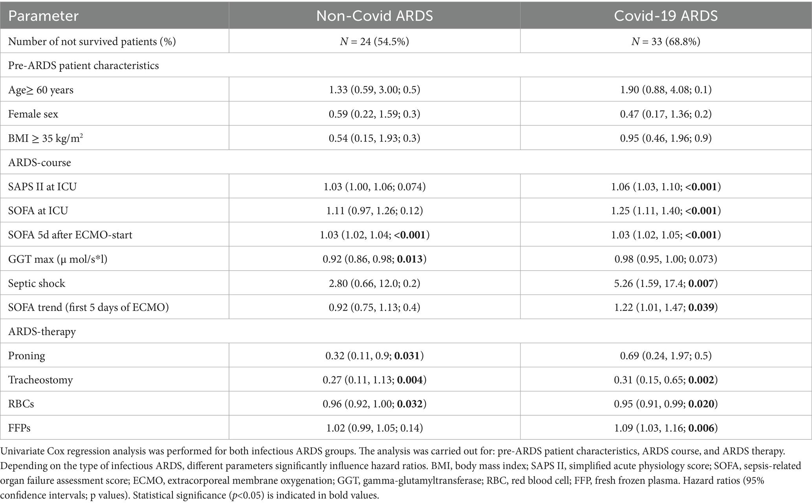Click the GGT max row label
The width and height of the screenshot is (812, 504).
pos(58,259)
